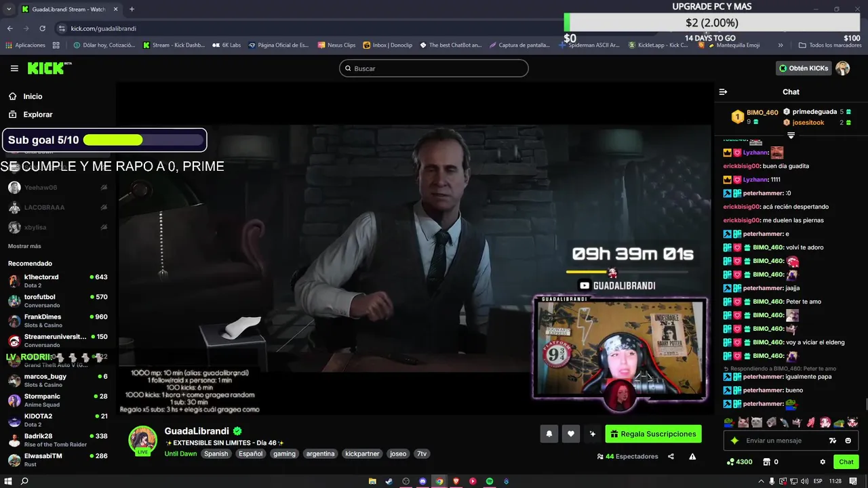
Task: Open Explorar in the sidebar
Action: pyautogui.click(x=31, y=115)
